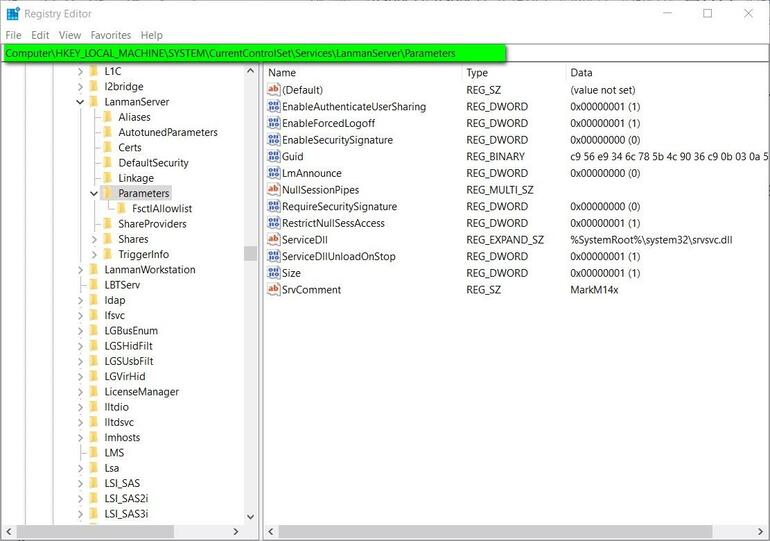Open the Favorites menu
Screen dimensions: 770x541
(x=110, y=35)
